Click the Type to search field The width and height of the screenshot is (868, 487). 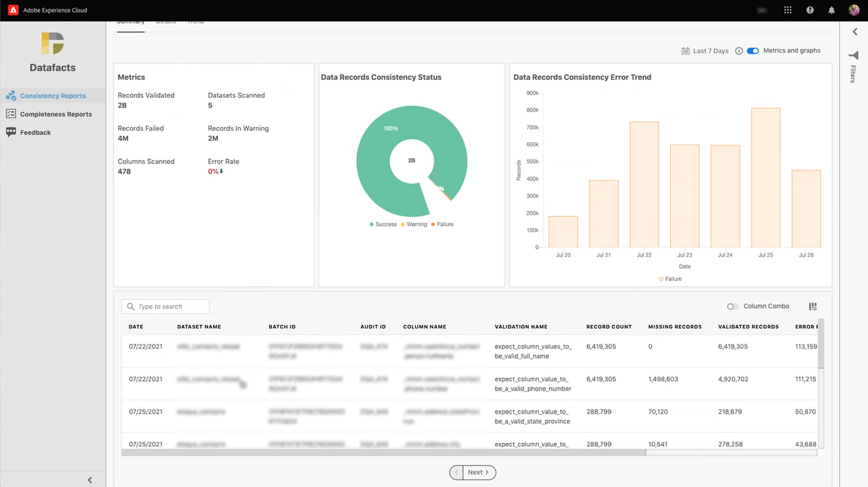[166, 306]
